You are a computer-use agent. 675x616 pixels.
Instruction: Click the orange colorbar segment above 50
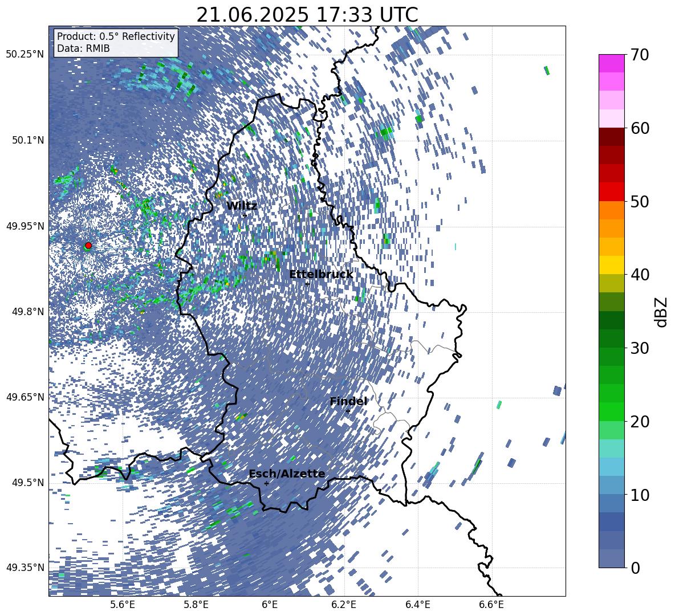coord(611,210)
